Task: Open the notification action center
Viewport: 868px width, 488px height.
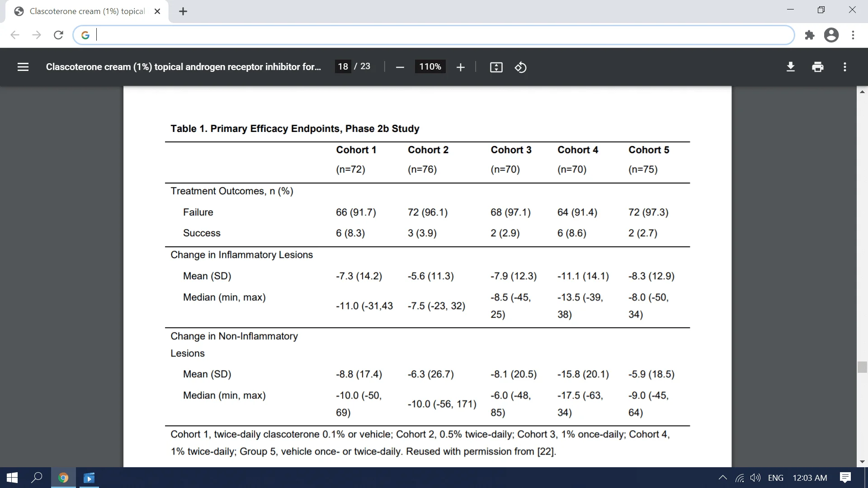Action: [x=845, y=478]
